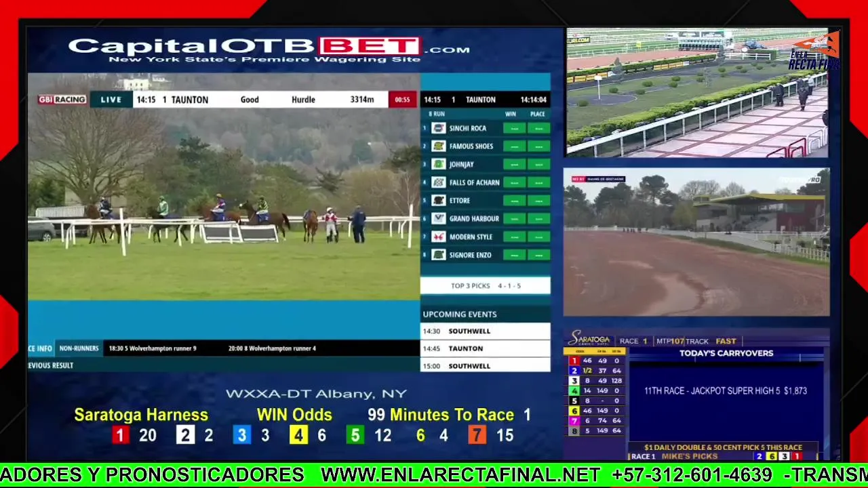
Task: Click runner 6 box in Saratoga odds table
Action: 574,411
